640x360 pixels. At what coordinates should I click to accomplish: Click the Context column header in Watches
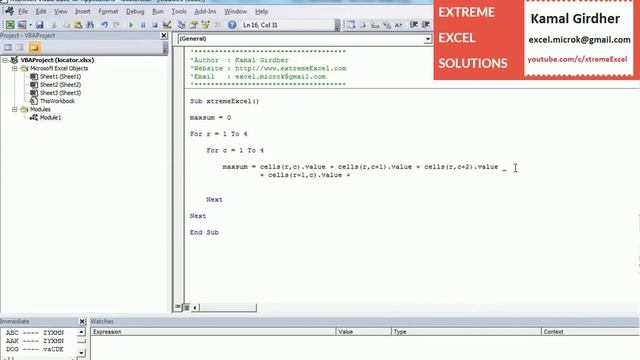(x=591, y=332)
